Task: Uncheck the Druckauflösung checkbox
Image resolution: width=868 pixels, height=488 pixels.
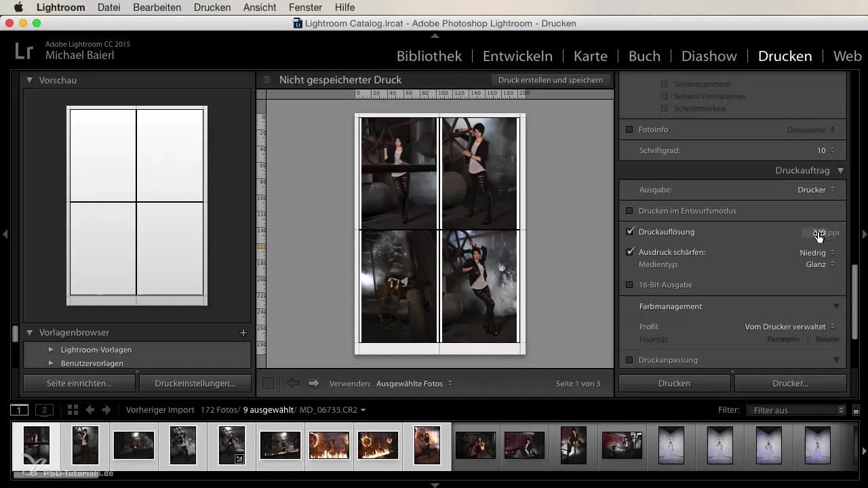Action: pyautogui.click(x=630, y=232)
